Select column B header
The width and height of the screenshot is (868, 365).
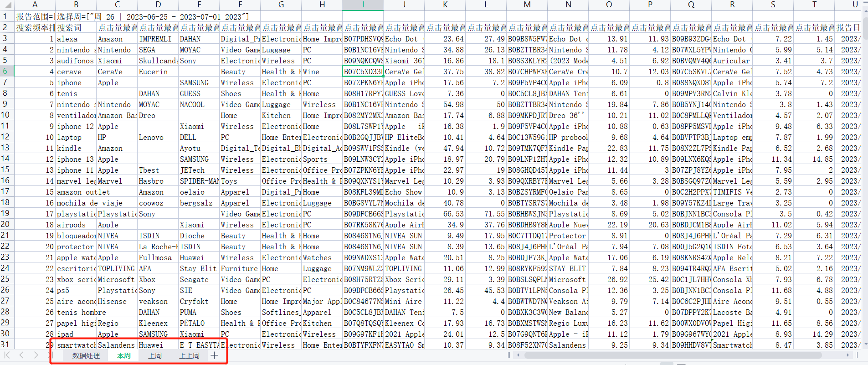pyautogui.click(x=76, y=5)
